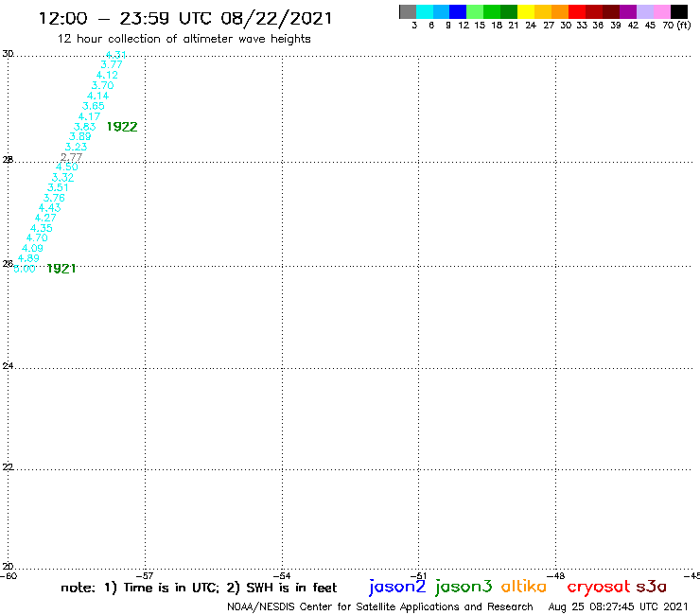Click the latitude 22 axis label

(x=8, y=467)
